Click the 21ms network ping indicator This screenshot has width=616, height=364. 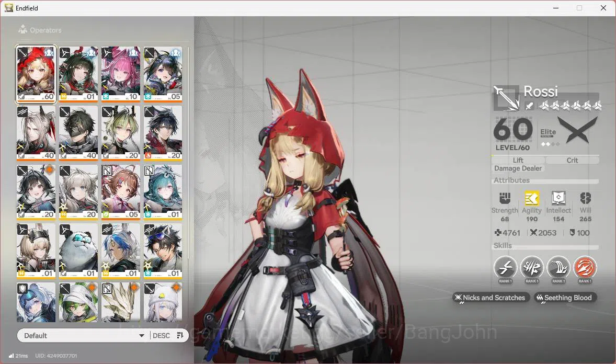(18, 356)
